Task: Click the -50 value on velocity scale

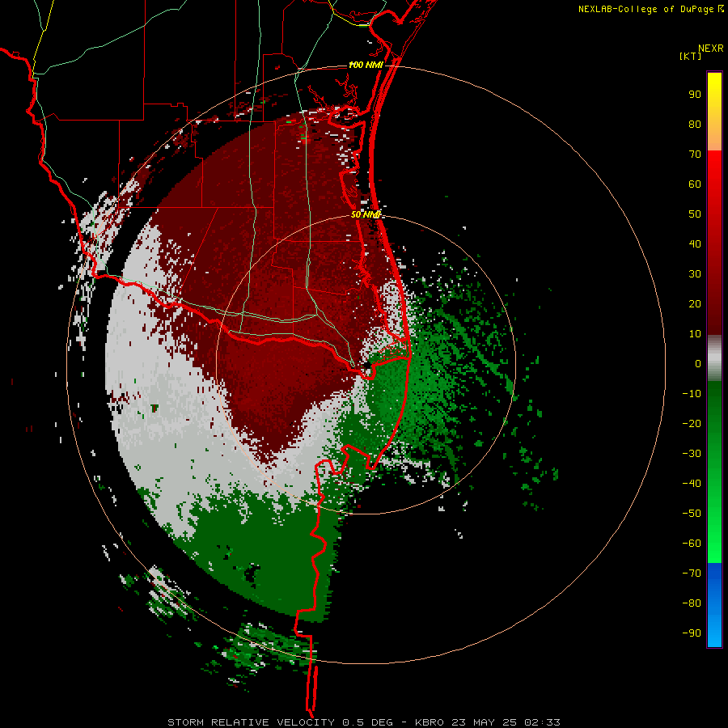Action: tap(692, 514)
